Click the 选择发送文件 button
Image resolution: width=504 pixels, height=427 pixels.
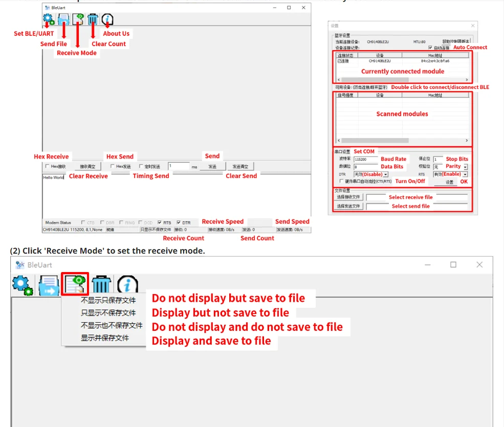pos(348,206)
